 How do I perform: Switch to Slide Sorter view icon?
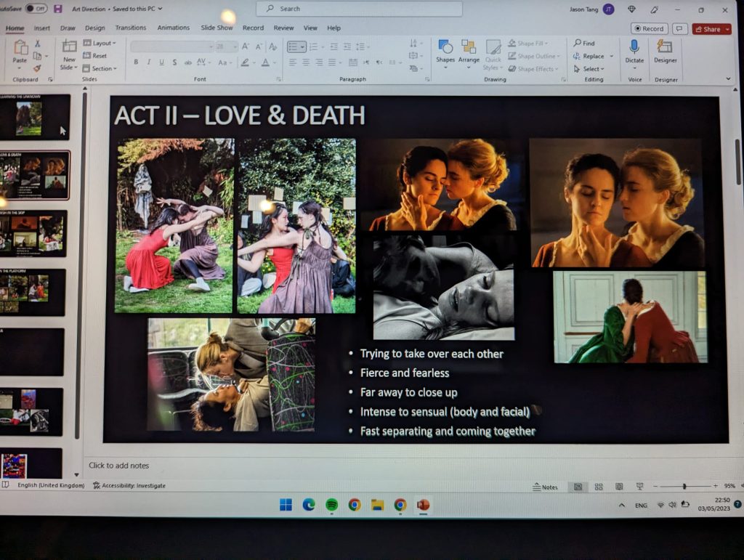coord(599,487)
